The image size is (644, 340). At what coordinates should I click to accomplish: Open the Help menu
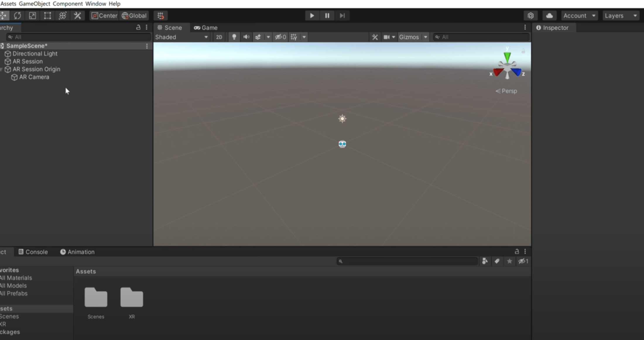(114, 4)
